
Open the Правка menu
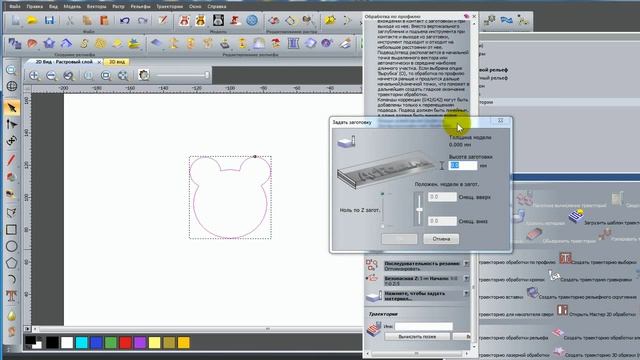point(34,7)
